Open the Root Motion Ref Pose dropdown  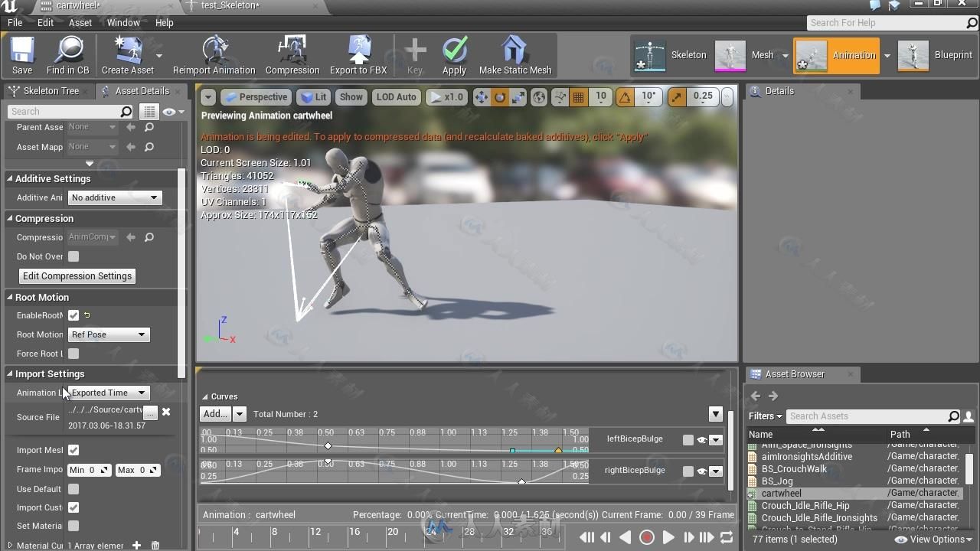click(x=108, y=334)
